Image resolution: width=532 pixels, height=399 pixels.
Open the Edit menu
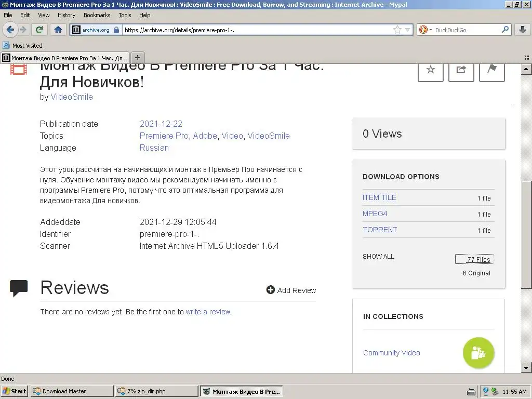(25, 15)
